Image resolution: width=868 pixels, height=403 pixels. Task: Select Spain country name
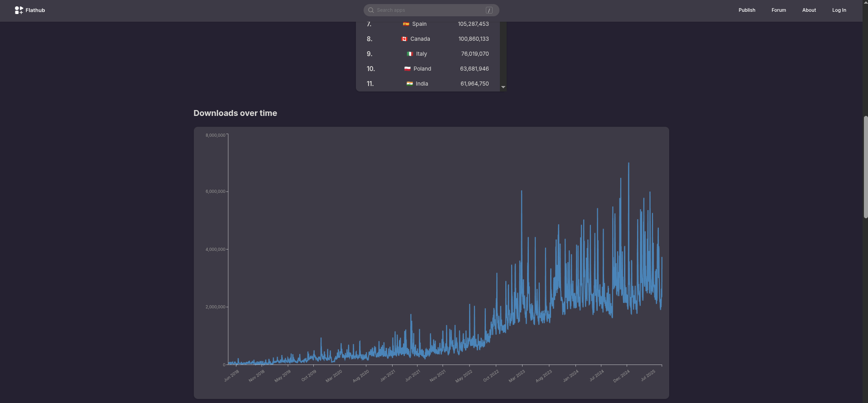(419, 24)
